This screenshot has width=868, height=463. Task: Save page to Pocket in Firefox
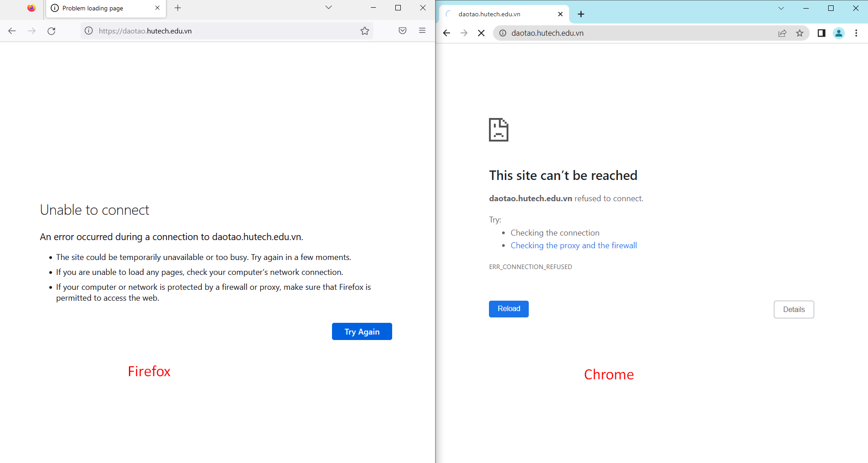pos(402,31)
